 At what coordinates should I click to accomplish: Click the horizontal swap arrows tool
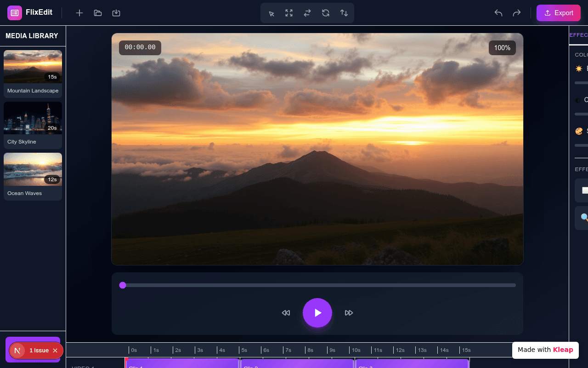(x=307, y=13)
